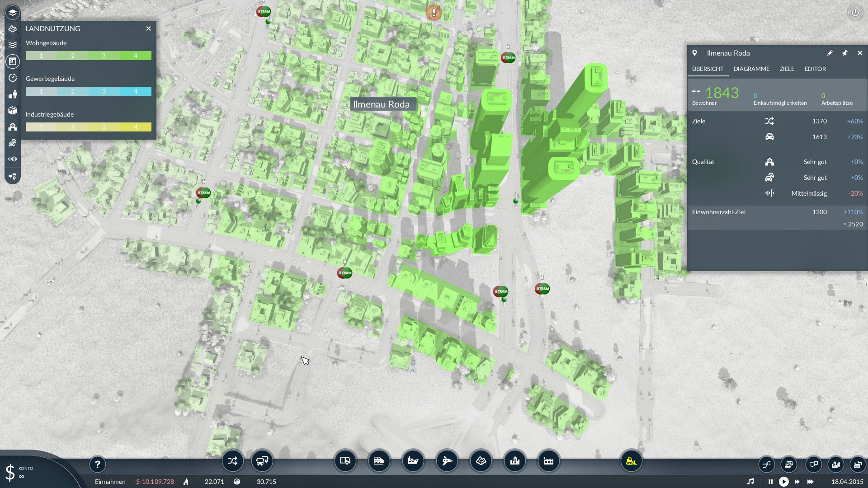
Task: Rename town with the pencil icon
Action: click(x=830, y=53)
